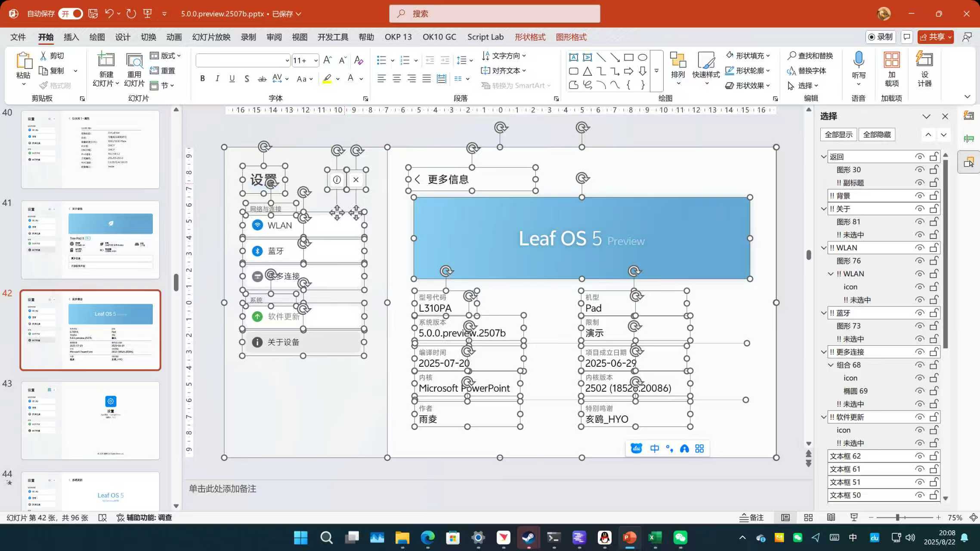Screen dimensions: 980x551
Task: Apply Quick Styles (快速样式)
Action: (x=706, y=69)
